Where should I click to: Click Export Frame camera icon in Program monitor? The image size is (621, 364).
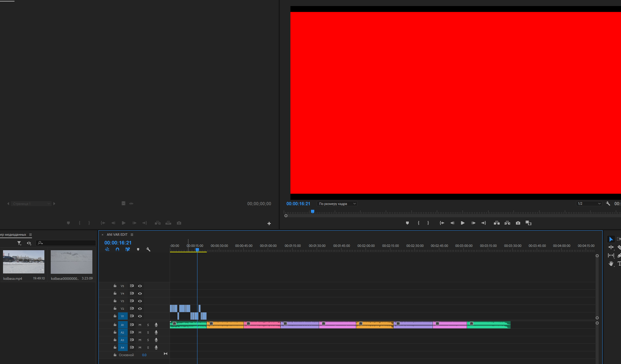coord(518,223)
